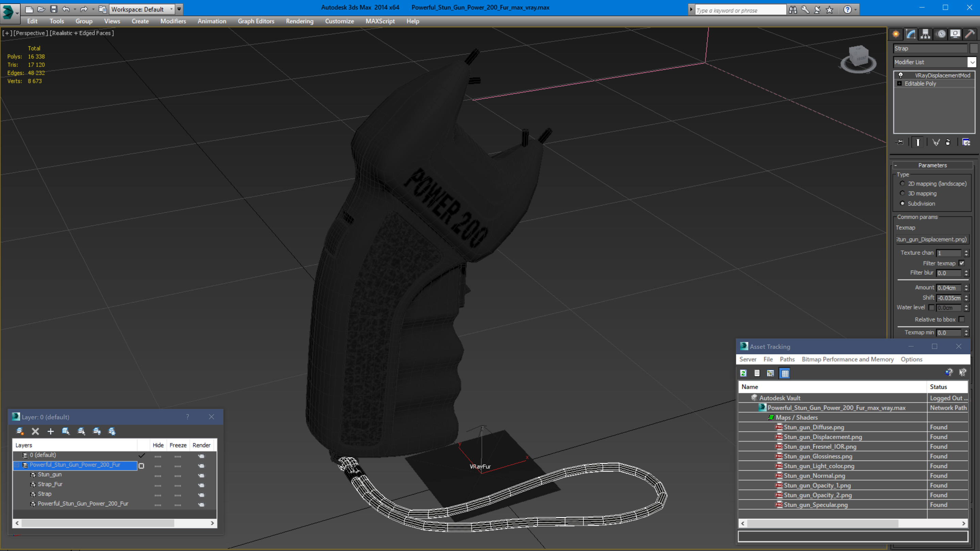Open the MAXScript menu
Image resolution: width=980 pixels, height=551 pixels.
tap(380, 21)
